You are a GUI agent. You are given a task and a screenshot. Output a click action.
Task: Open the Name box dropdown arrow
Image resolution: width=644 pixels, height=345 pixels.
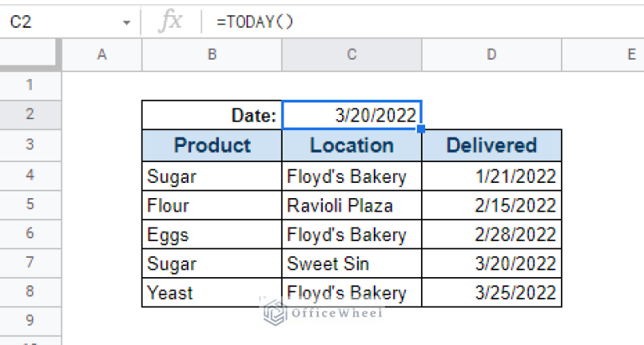tap(126, 23)
